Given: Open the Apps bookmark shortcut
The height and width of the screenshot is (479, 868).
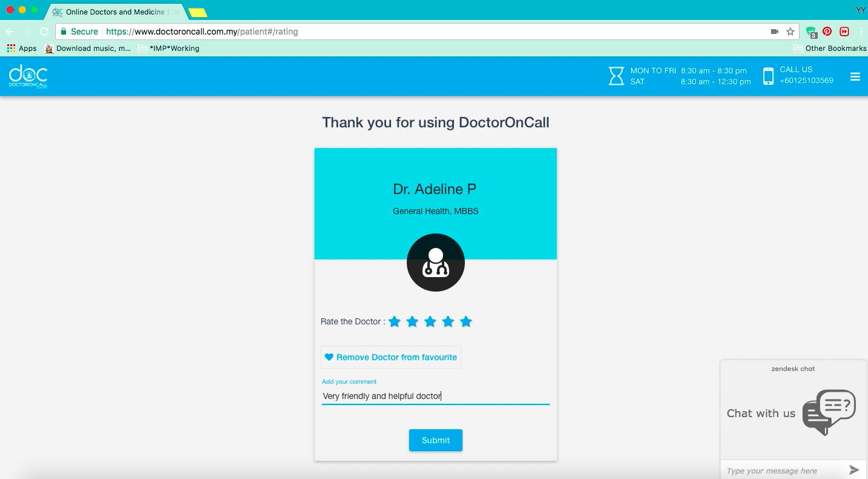Looking at the screenshot, I should (22, 49).
